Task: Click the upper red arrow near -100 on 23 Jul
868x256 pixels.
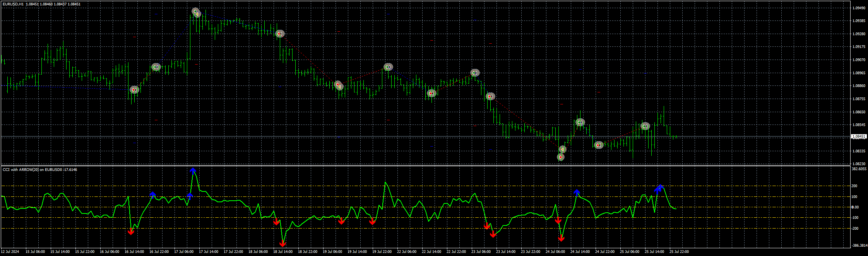Action: click(487, 226)
